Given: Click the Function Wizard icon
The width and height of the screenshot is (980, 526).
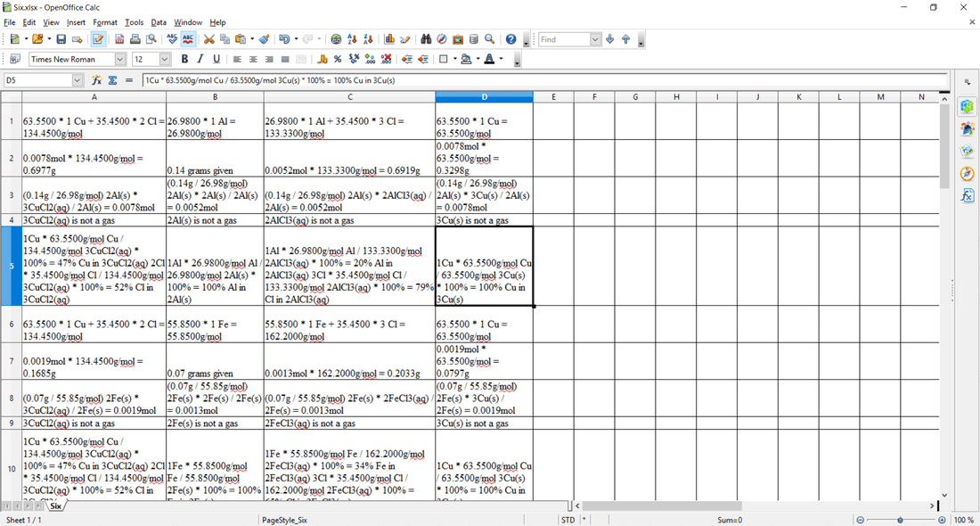Looking at the screenshot, I should pos(96,80).
